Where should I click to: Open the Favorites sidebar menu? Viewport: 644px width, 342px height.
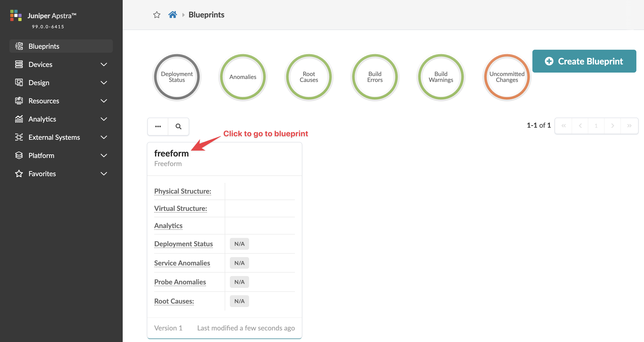42,174
